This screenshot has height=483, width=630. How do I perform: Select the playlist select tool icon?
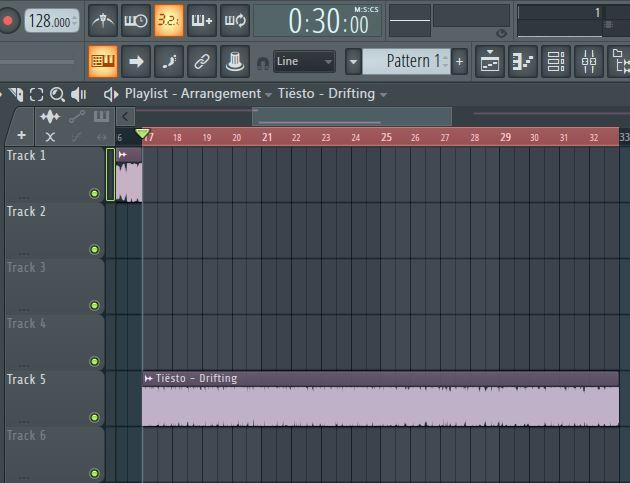36,94
